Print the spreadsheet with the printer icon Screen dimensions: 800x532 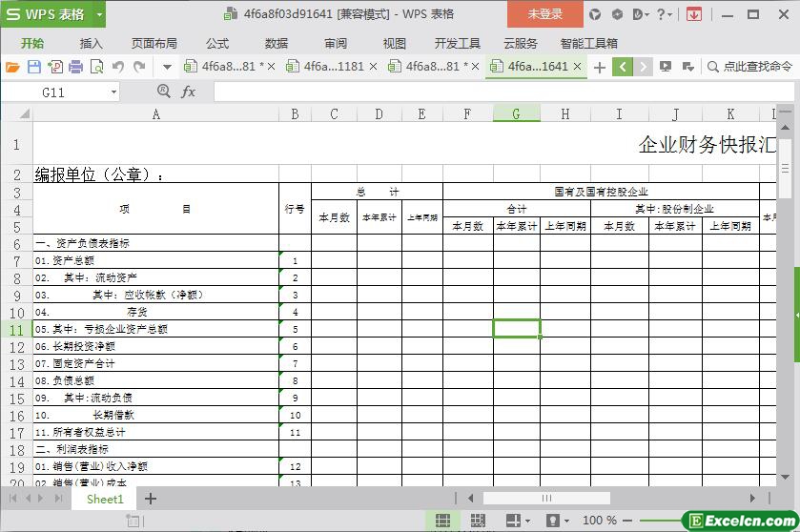(x=75, y=67)
